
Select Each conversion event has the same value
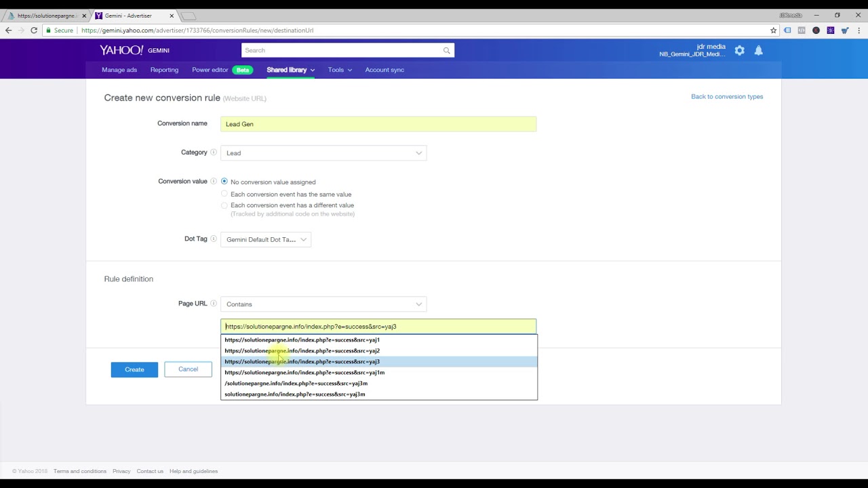click(x=224, y=194)
